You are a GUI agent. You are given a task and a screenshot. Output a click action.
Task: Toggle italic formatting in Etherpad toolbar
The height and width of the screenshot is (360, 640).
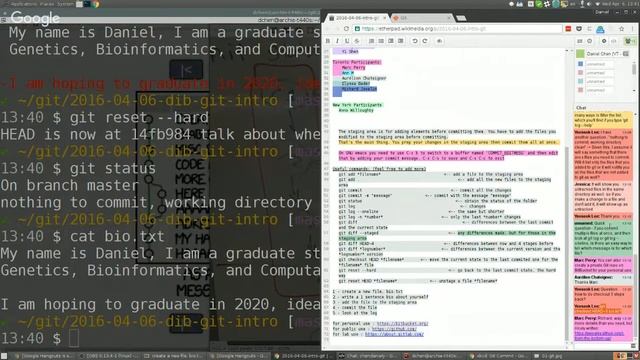(x=337, y=41)
